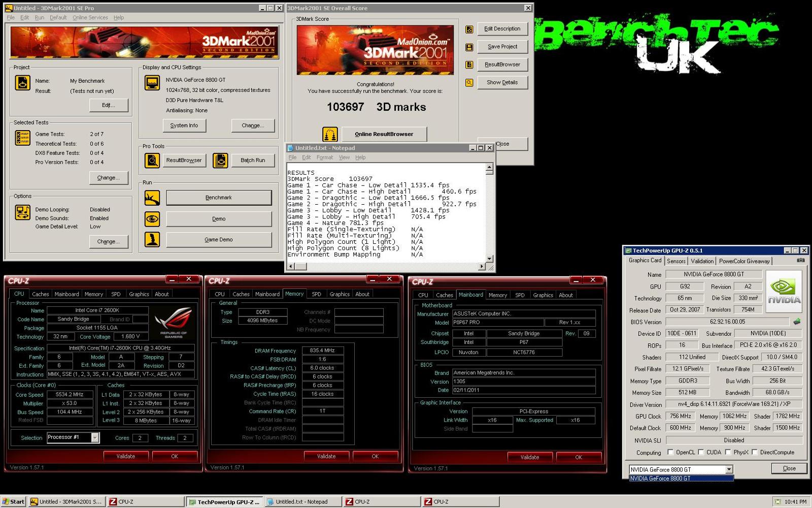Switch to the Validation tab in GPU-Z
This screenshot has width=812, height=508.
tap(702, 261)
